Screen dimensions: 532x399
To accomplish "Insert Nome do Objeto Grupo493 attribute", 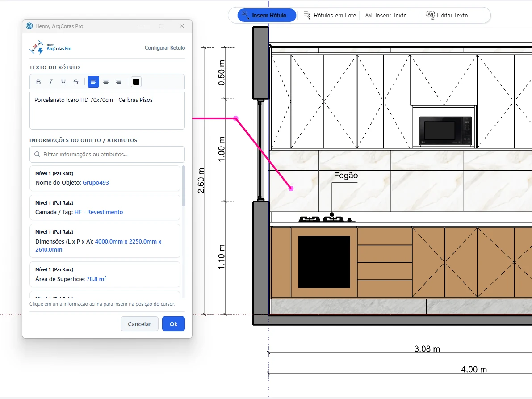I will 105,178.
